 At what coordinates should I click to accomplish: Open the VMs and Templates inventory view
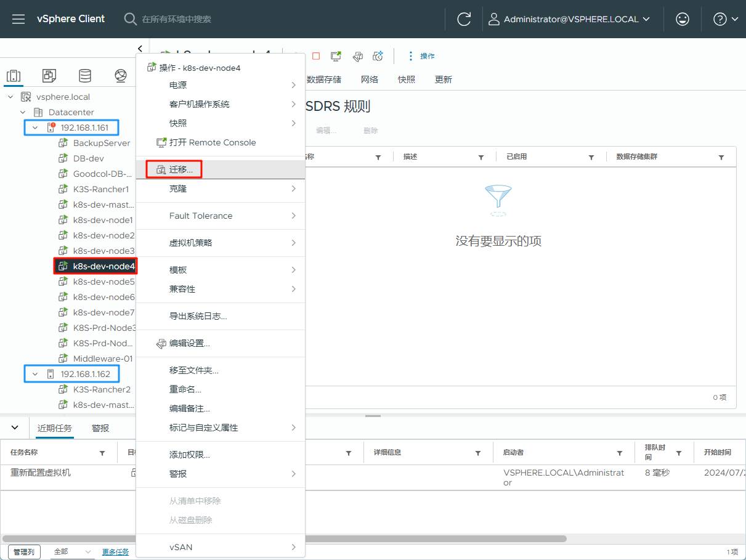(48, 75)
